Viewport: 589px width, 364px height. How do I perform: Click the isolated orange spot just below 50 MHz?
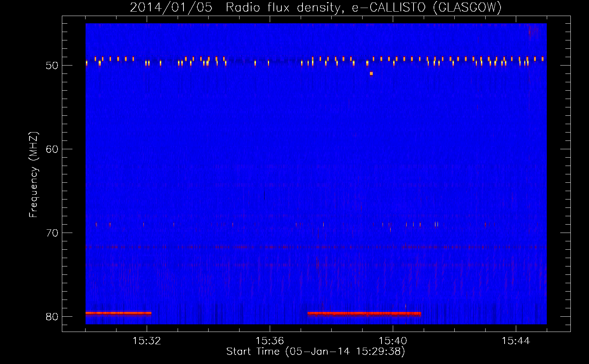click(x=371, y=74)
